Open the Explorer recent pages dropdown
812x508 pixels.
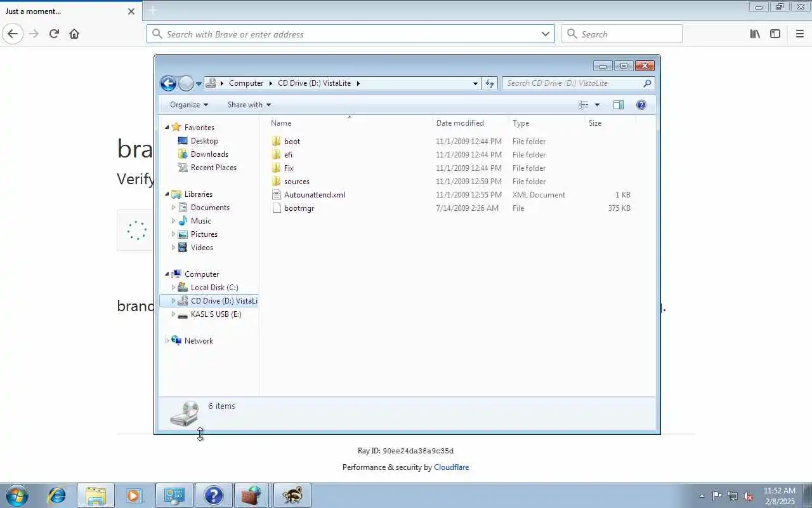pyautogui.click(x=199, y=84)
